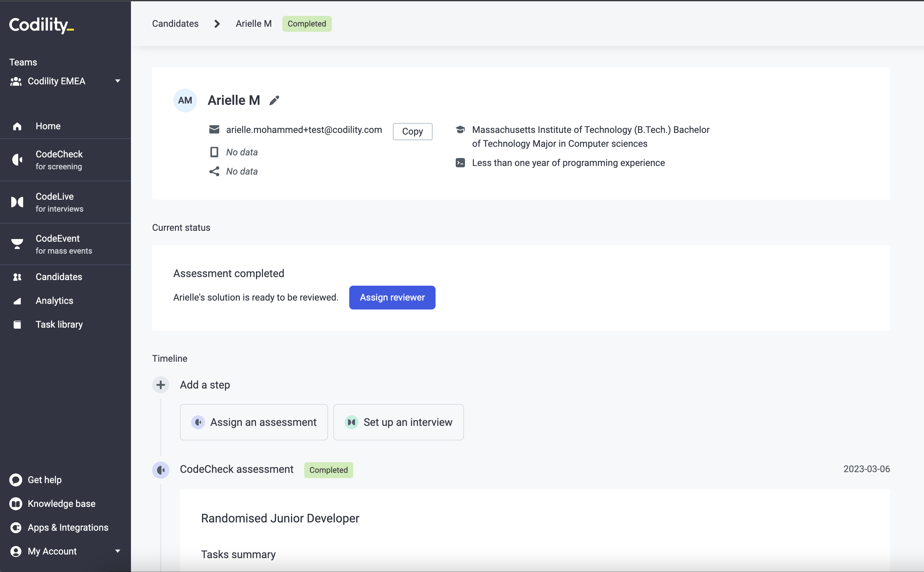Screen dimensions: 924x572
Task: Select the arielle.mohammed+test@codility.com email text
Action: point(304,130)
